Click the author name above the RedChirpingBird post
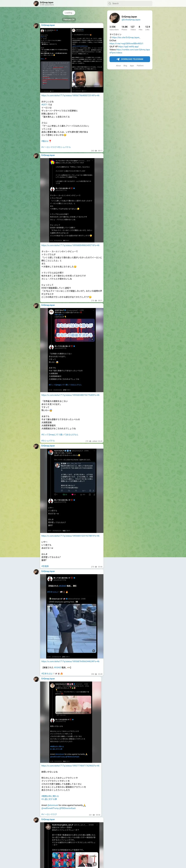186x868 pixels. [48, 820]
